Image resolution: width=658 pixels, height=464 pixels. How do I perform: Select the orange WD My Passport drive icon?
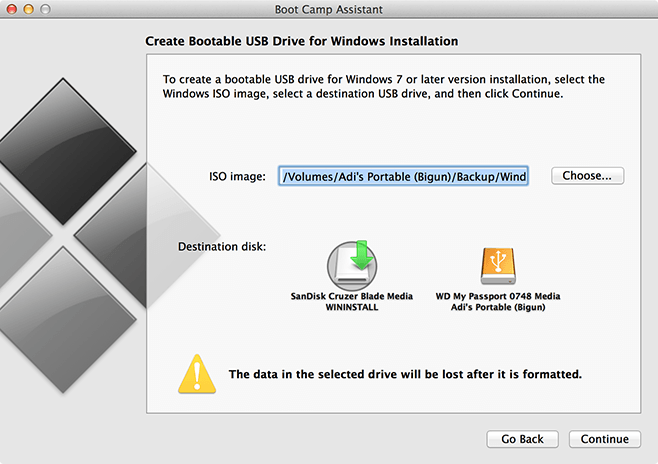click(x=498, y=266)
